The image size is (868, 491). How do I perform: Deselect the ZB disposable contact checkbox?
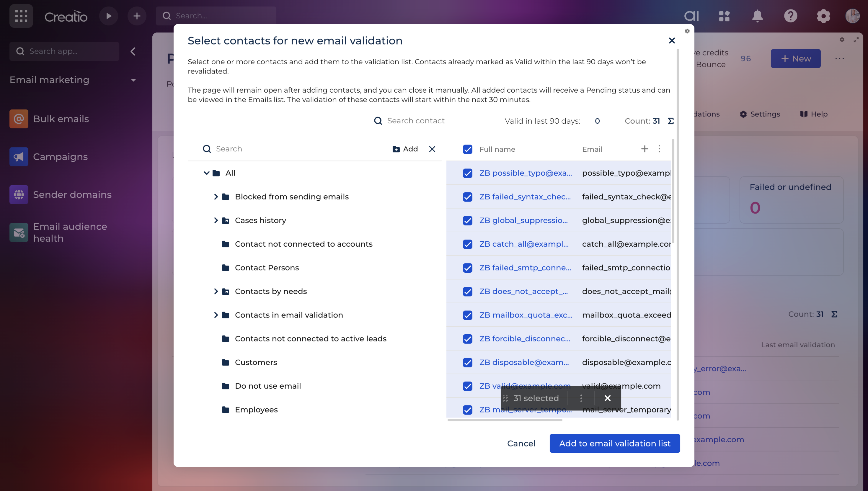click(x=467, y=363)
